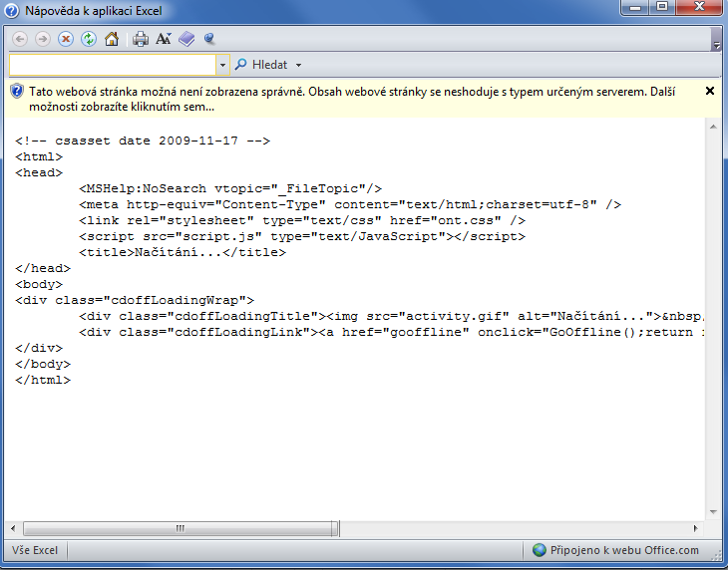
Task: Show the table of contents book icon
Action: (186, 39)
